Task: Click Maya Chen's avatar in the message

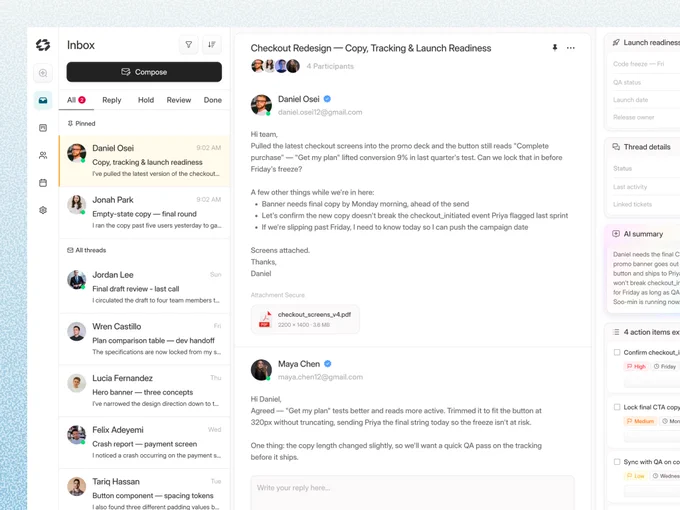Action: click(261, 370)
